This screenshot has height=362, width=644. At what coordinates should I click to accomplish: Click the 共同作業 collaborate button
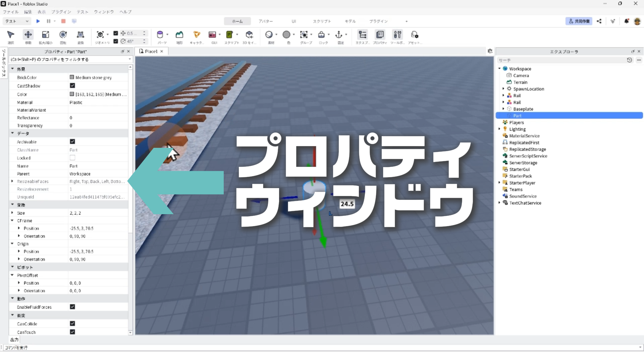click(579, 21)
